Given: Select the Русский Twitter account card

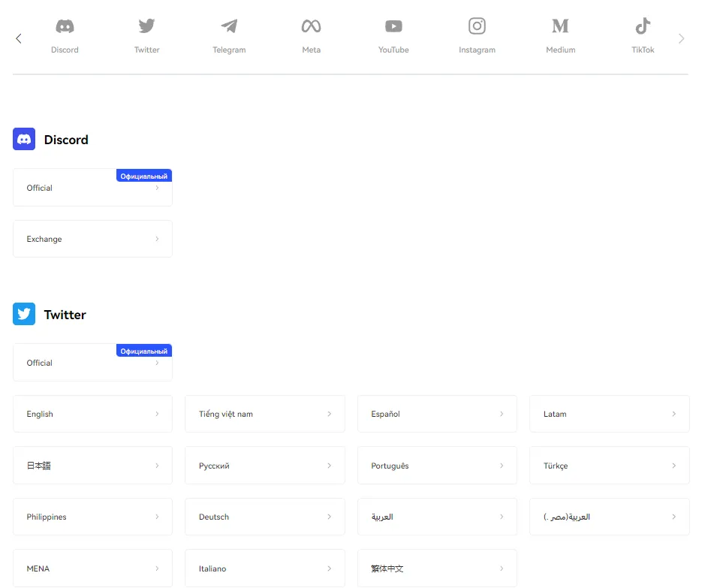Looking at the screenshot, I should tap(264, 466).
